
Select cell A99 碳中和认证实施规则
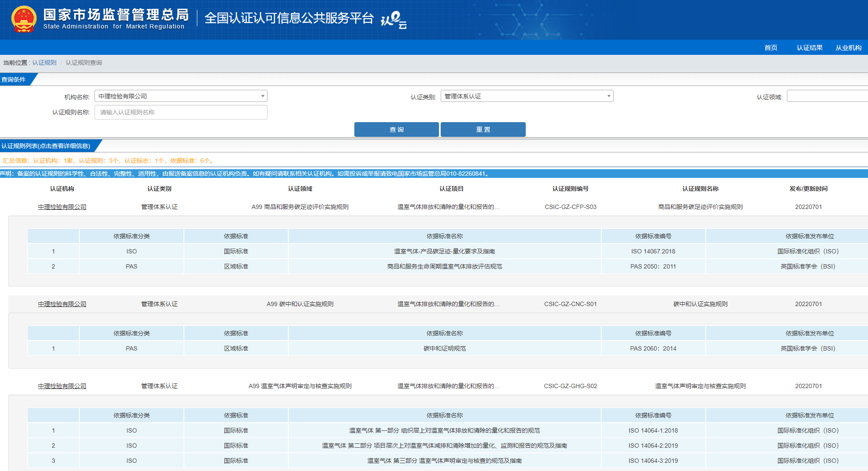[300, 304]
